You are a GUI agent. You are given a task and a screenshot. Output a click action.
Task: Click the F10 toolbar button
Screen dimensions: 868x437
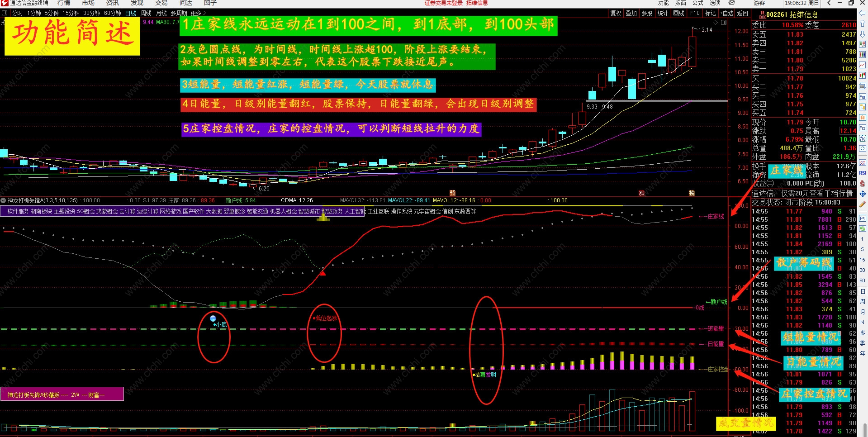(695, 13)
